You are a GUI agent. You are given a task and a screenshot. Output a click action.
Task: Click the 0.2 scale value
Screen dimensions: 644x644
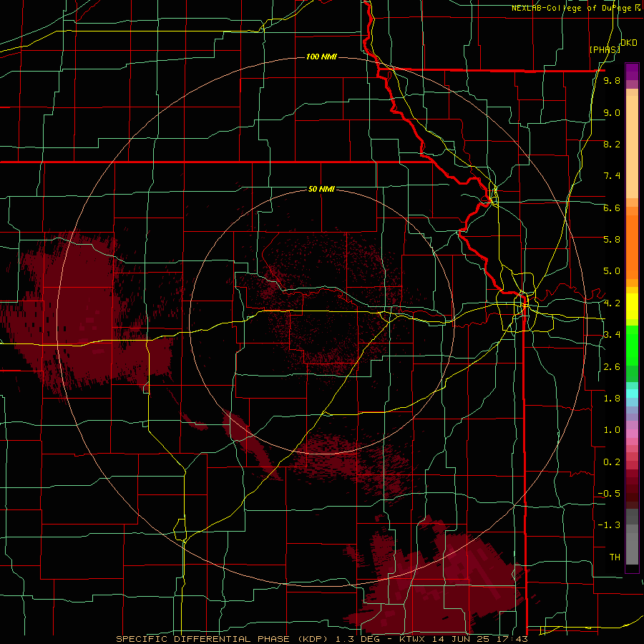pos(612,462)
